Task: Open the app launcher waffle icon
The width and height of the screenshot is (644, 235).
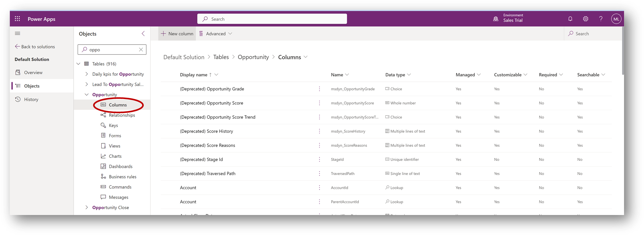Action: 18,19
